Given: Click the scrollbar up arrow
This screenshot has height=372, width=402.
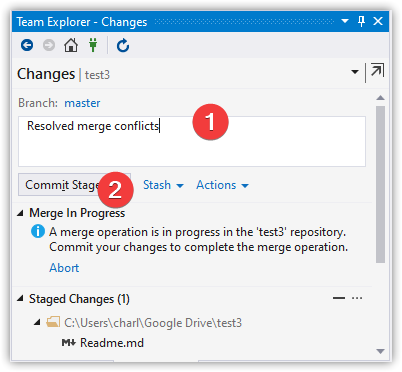Looking at the screenshot, I should tap(380, 98).
